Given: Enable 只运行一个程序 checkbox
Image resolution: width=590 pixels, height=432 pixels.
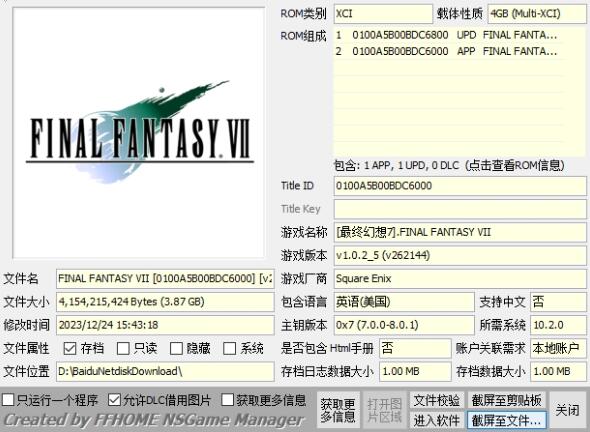Looking at the screenshot, I should point(8,400).
